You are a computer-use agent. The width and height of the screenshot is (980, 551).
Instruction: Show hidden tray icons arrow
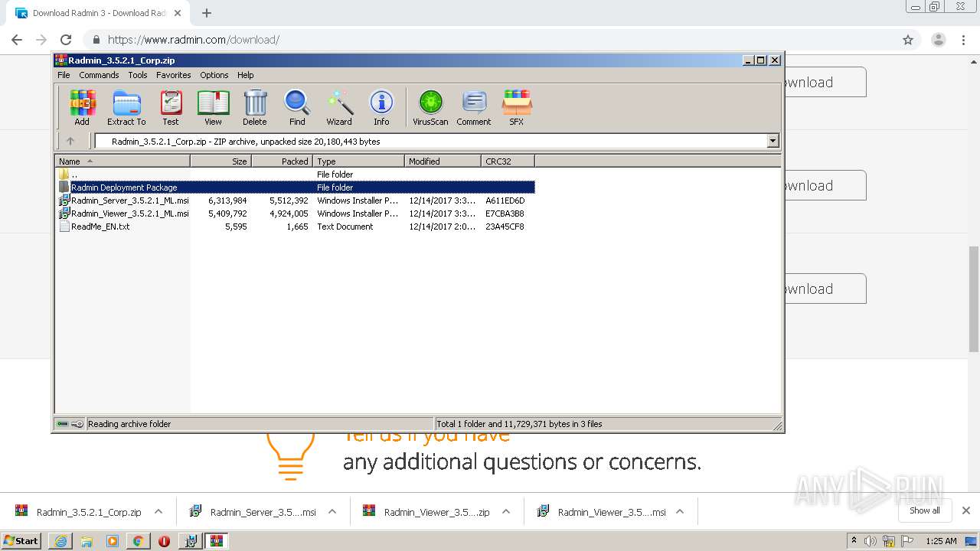click(854, 541)
